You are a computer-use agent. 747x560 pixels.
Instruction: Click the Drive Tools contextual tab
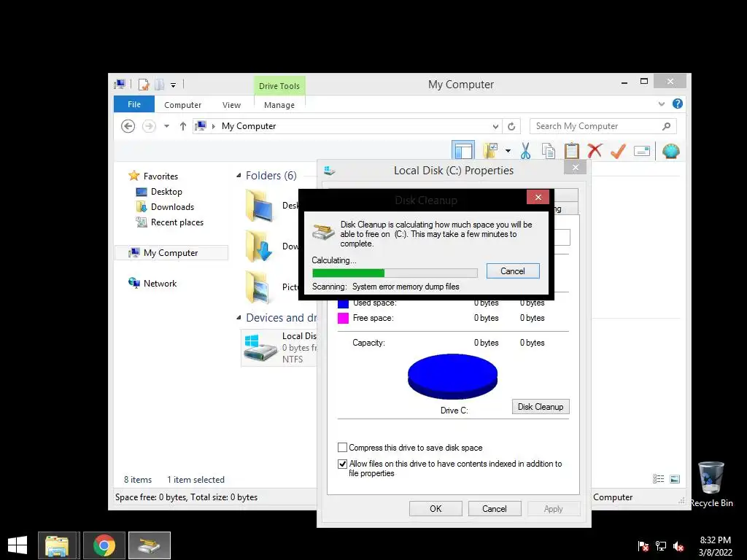tap(279, 86)
